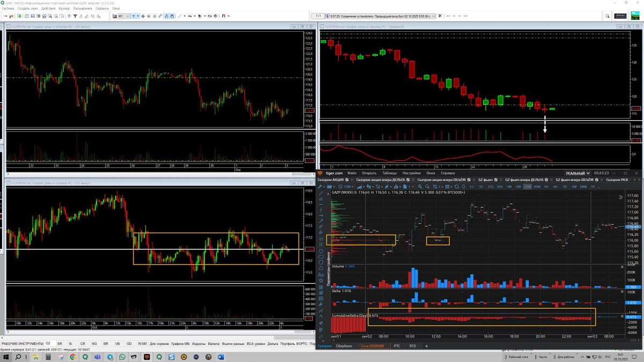Select the 30M timeframe button in tiger chart

coord(537,187)
